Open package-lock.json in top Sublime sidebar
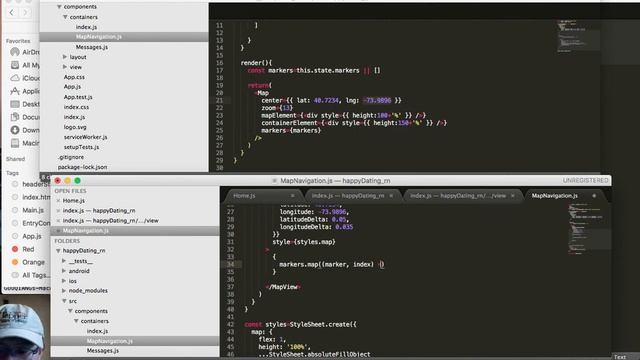640x360 pixels. click(x=82, y=167)
